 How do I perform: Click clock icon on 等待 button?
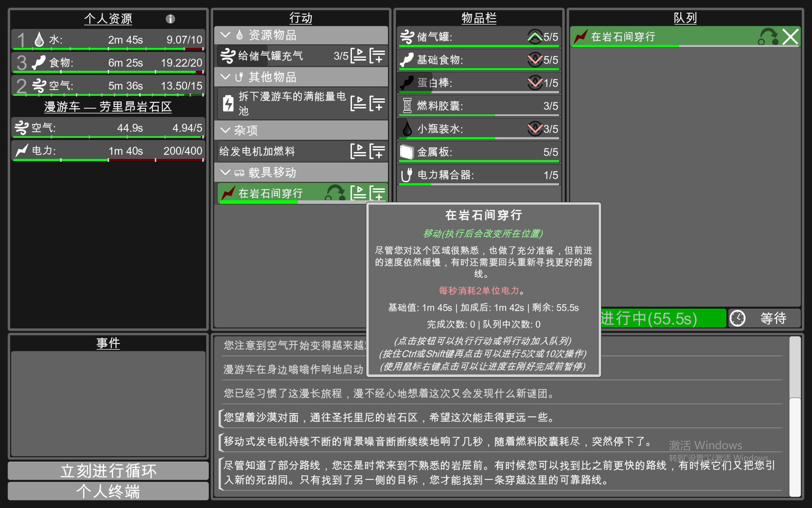coord(737,319)
